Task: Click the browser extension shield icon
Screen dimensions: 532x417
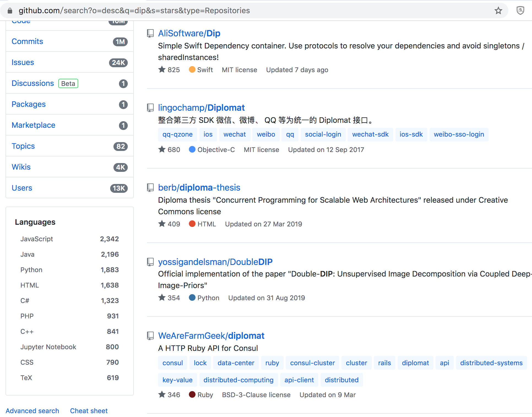Action: pyautogui.click(x=520, y=11)
